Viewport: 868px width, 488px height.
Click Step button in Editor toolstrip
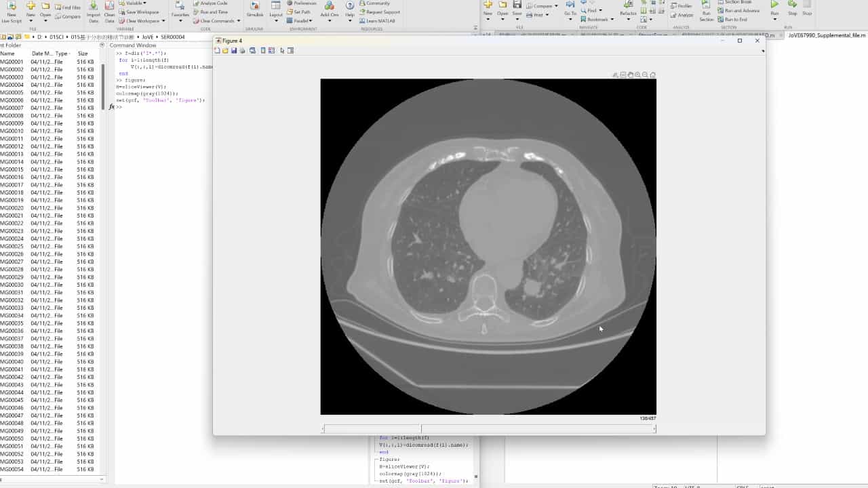coord(792,7)
